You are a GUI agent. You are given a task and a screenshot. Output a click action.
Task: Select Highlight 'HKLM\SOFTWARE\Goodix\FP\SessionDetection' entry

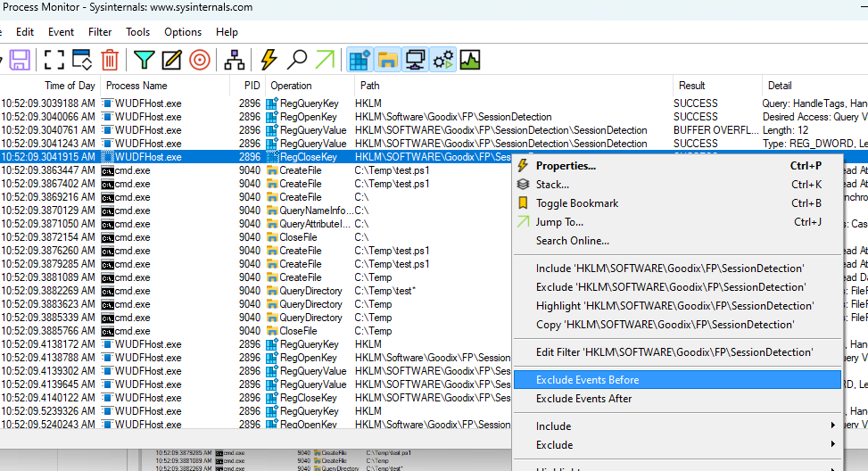678,306
